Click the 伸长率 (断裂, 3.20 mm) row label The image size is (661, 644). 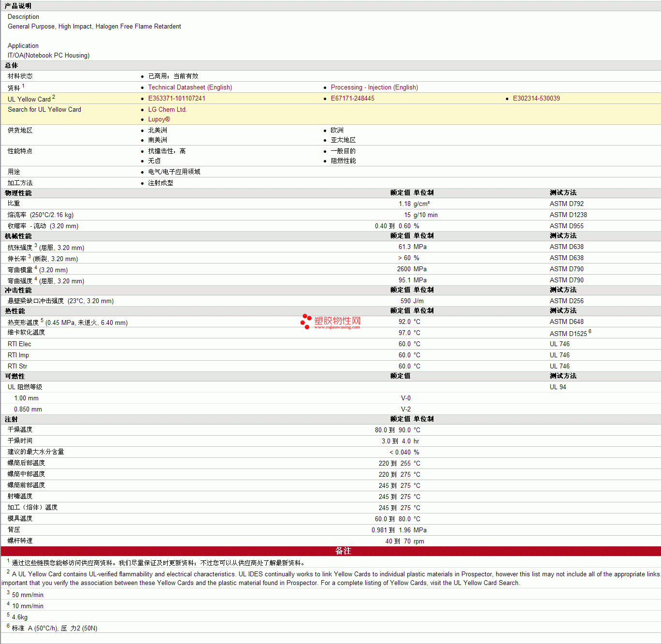click(x=43, y=259)
